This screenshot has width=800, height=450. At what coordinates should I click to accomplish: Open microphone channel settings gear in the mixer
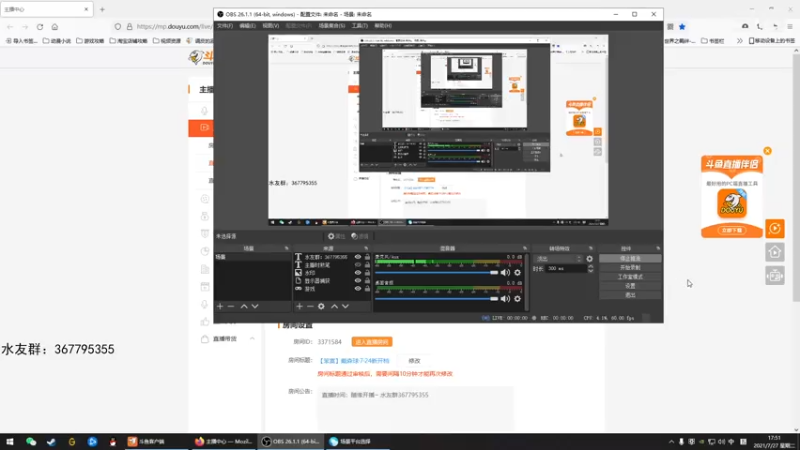click(517, 272)
